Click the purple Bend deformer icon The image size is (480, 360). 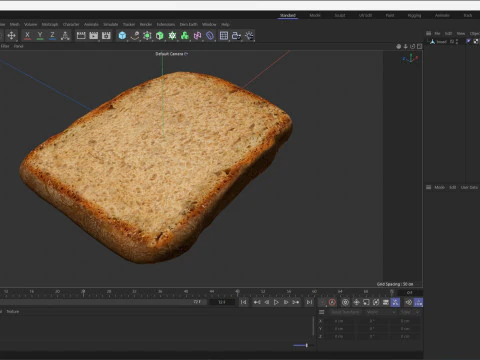[x=210, y=35]
